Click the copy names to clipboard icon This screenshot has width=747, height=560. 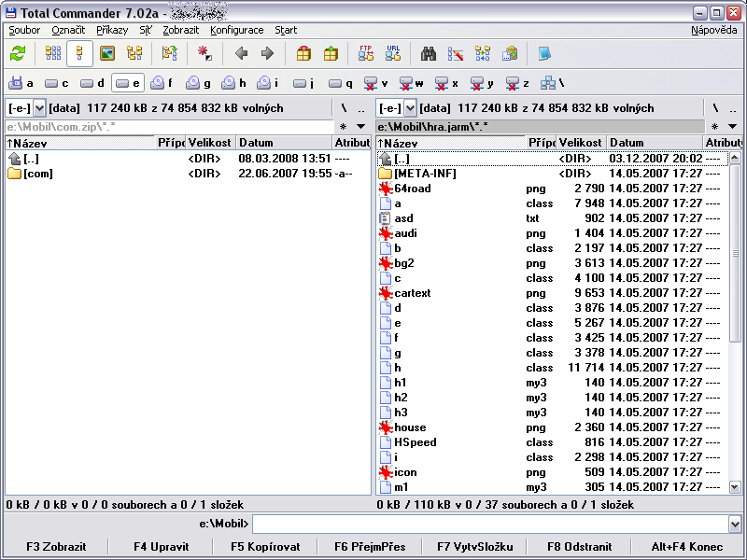(x=510, y=53)
